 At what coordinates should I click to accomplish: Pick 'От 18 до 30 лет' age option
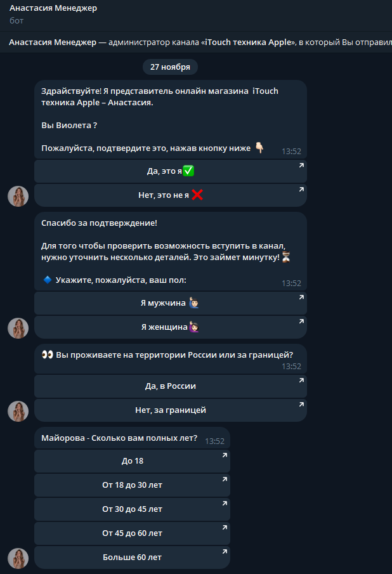click(x=132, y=485)
